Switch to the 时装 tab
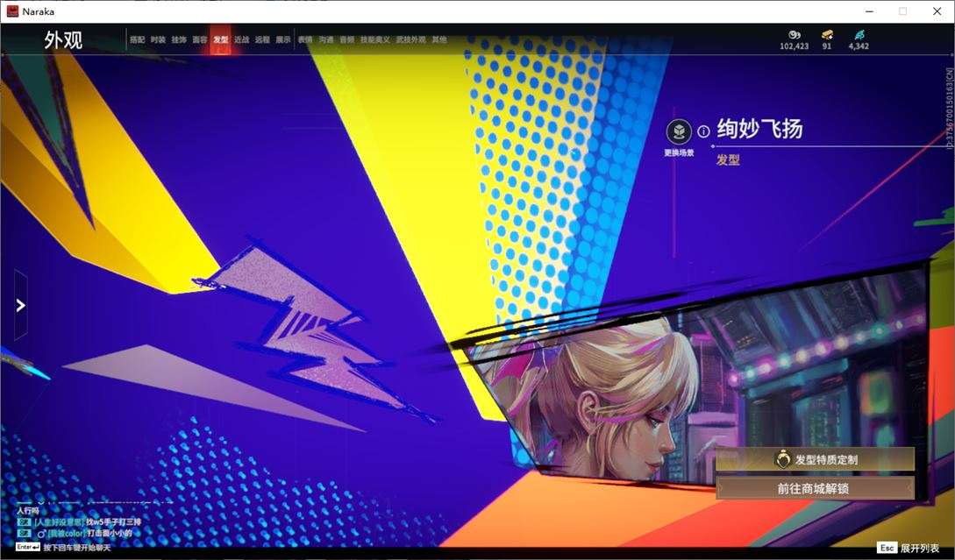The image size is (955, 560). (x=158, y=39)
